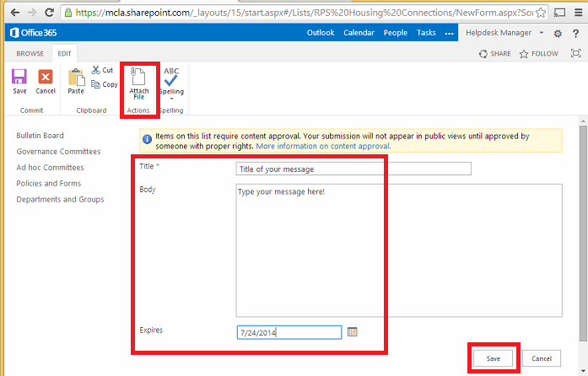Expand the Spelling dropdown arrow
The image size is (588, 376).
[172, 99]
